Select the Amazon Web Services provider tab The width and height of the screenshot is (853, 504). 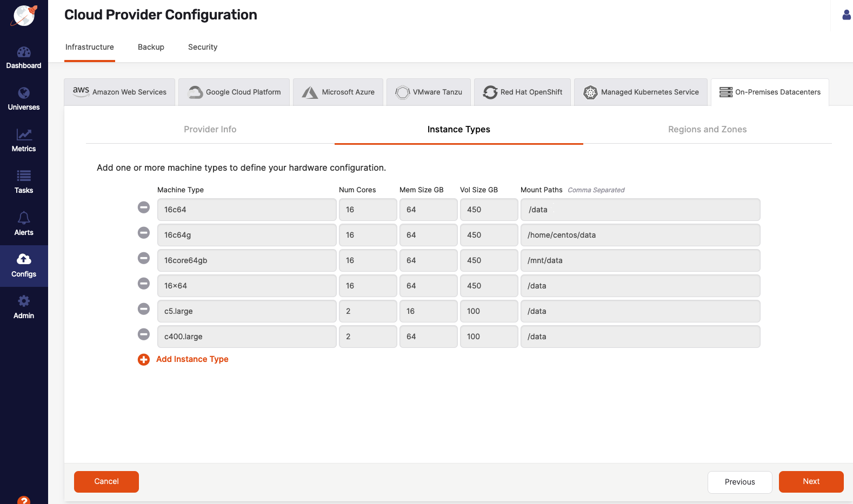point(119,92)
